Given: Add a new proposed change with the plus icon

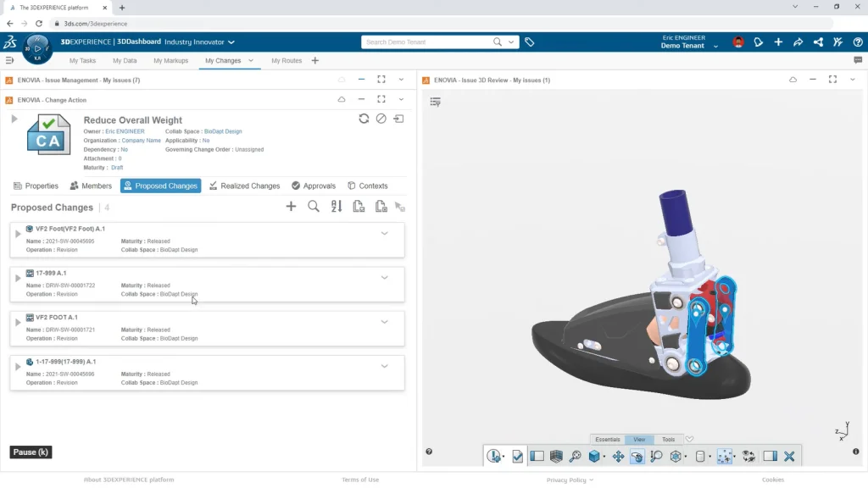Looking at the screenshot, I should point(291,206).
